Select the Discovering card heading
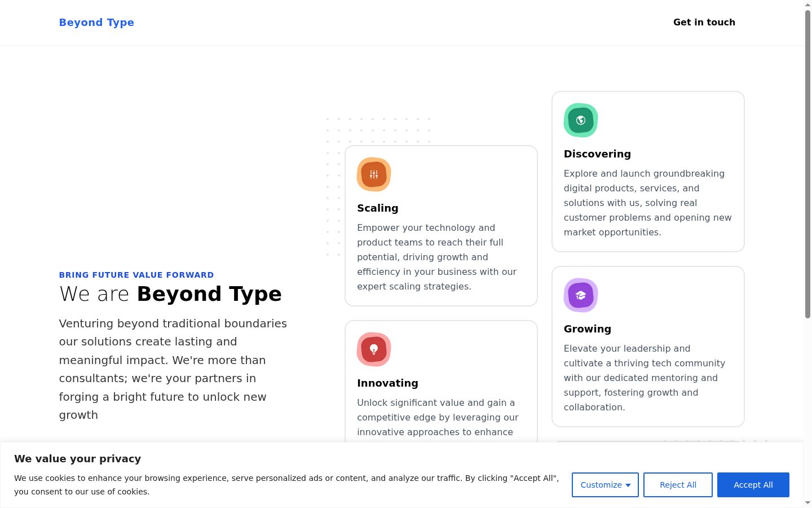This screenshot has width=812, height=508. [x=597, y=154]
